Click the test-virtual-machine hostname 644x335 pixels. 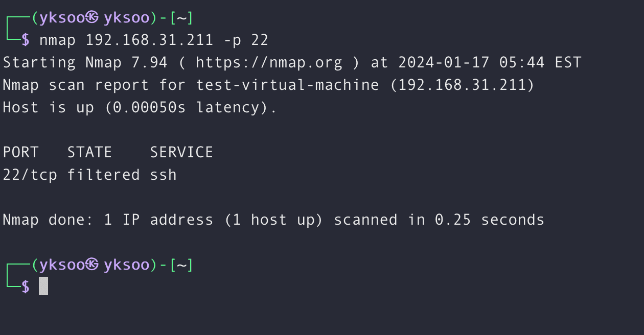click(x=288, y=85)
